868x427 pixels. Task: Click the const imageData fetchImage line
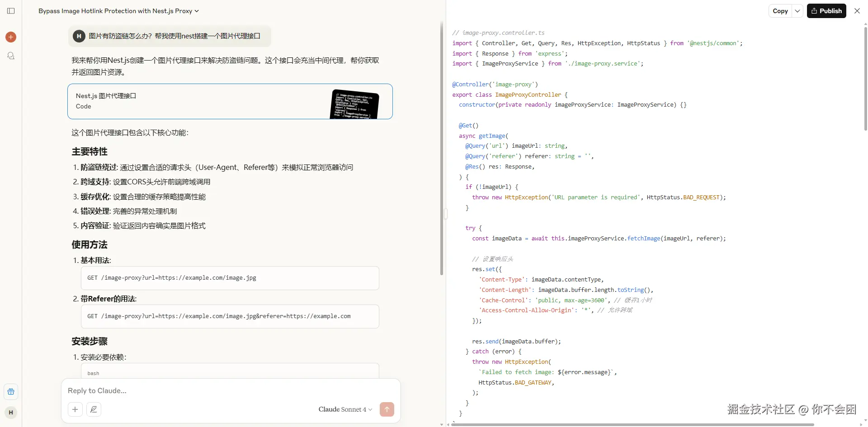599,239
